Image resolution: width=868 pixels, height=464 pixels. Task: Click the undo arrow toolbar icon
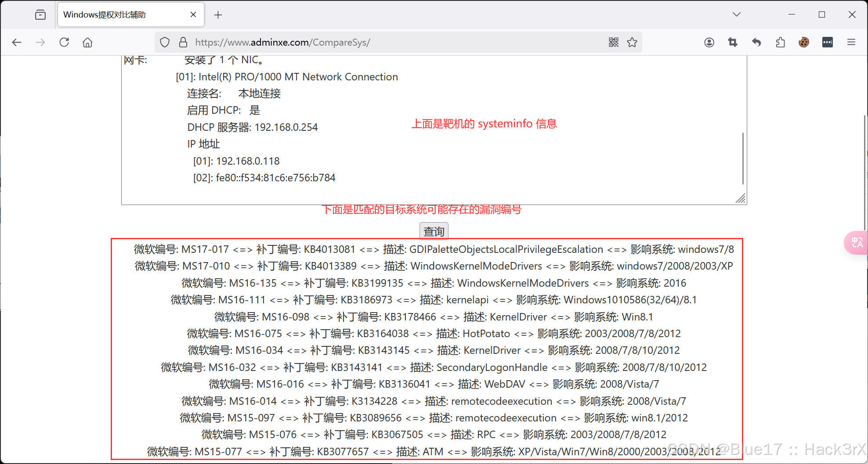(756, 42)
